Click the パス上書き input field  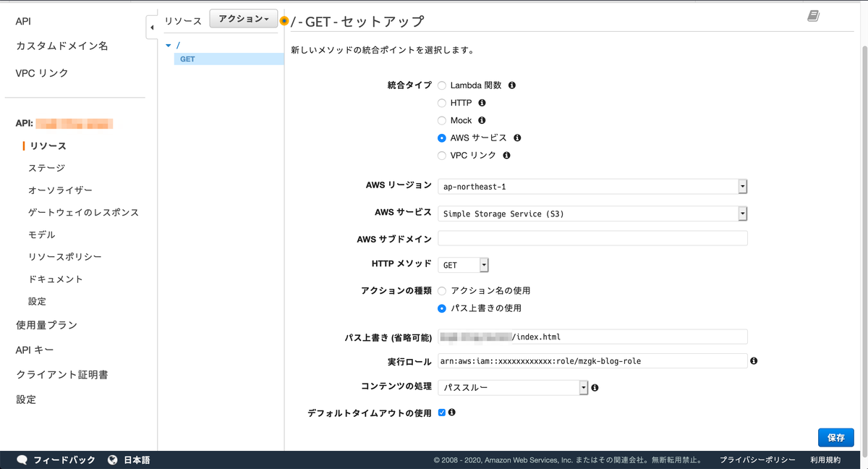[592, 337]
